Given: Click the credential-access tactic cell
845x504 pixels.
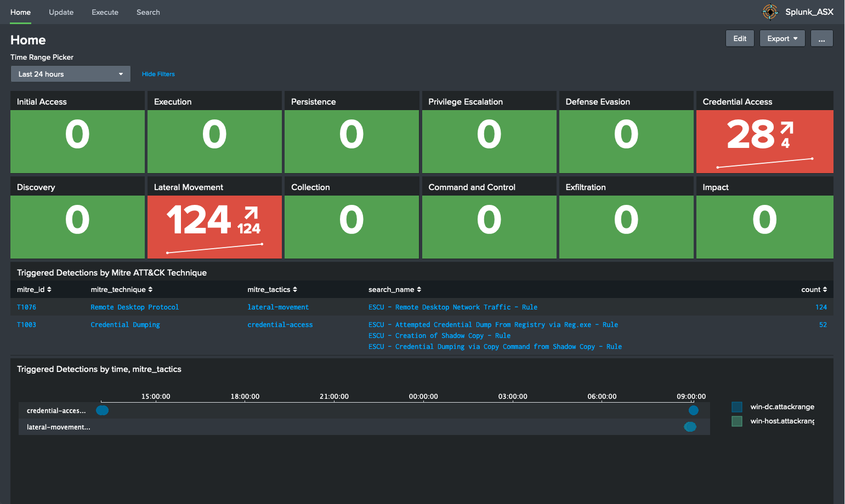Looking at the screenshot, I should (x=280, y=325).
